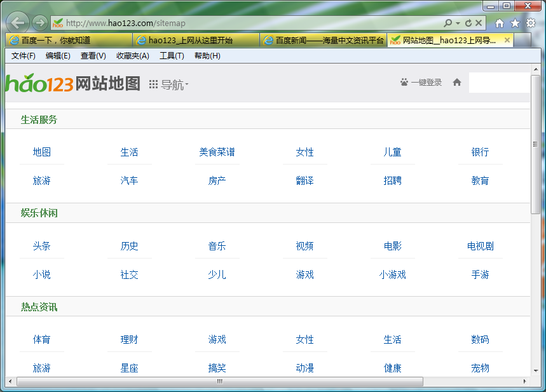Image resolution: width=546 pixels, height=392 pixels.
Task: Open the 收藏夹(A) menu
Action: click(x=133, y=56)
